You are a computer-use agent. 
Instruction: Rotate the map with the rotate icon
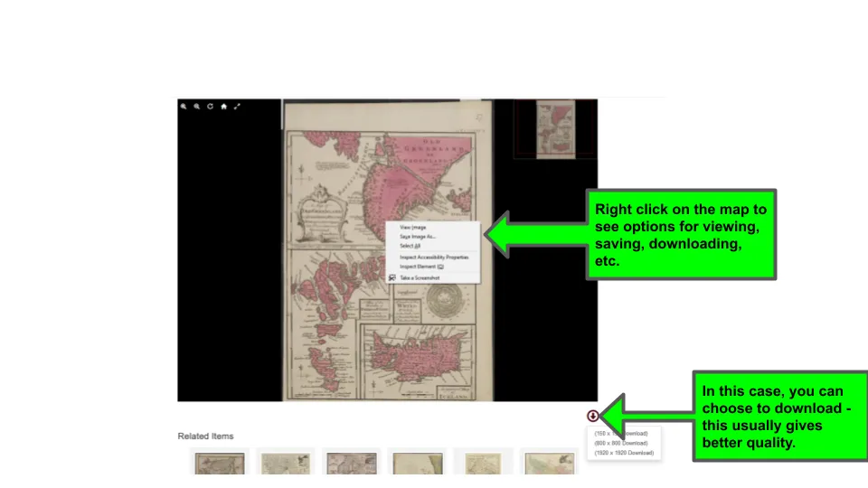pyautogui.click(x=210, y=107)
